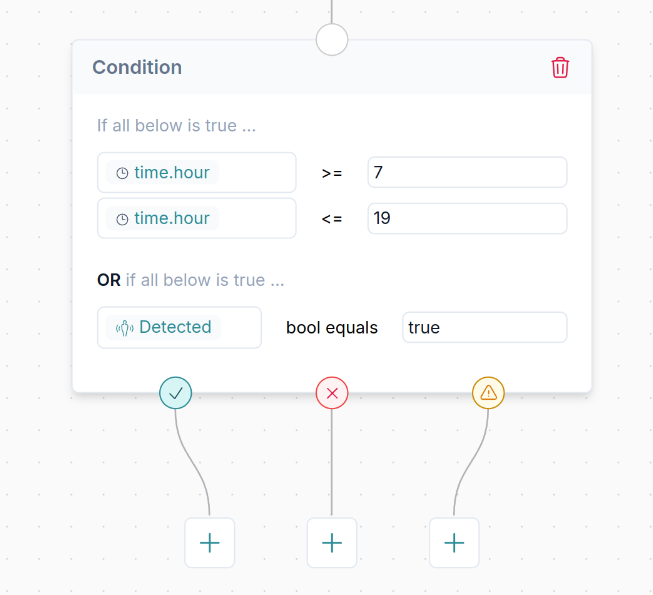Image resolution: width=653 pixels, height=595 pixels.
Task: Click the green checkmark true output
Action: [176, 393]
